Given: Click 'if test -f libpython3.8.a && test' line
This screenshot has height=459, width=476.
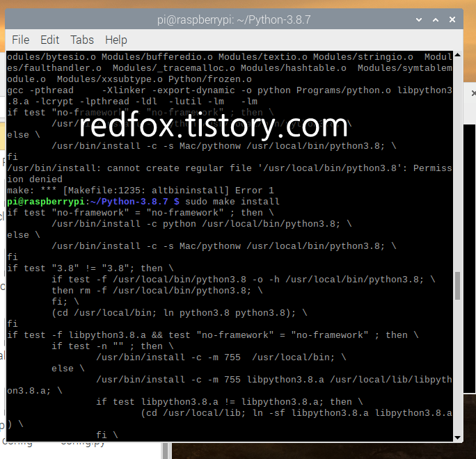Looking at the screenshot, I should tap(212, 335).
